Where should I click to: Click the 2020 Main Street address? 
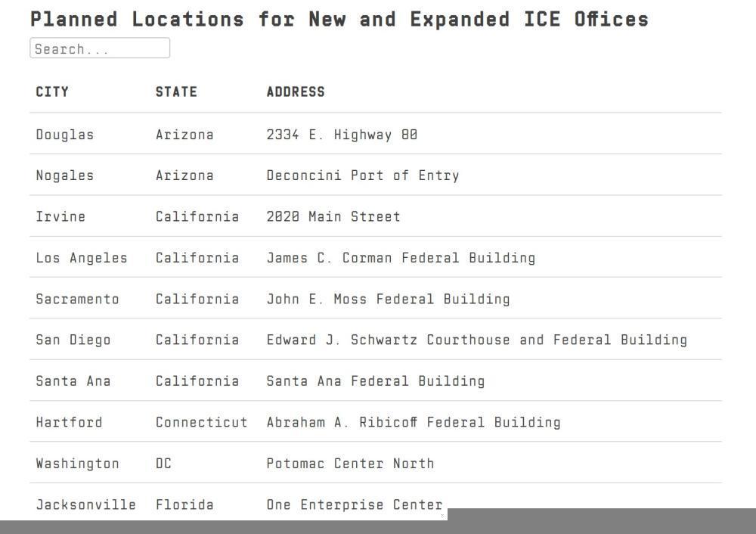pos(333,216)
